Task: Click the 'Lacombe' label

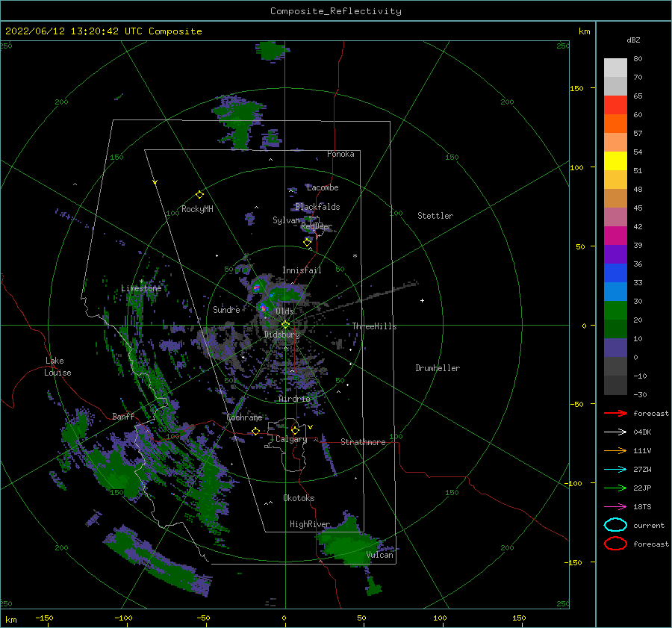Action: click(x=323, y=187)
